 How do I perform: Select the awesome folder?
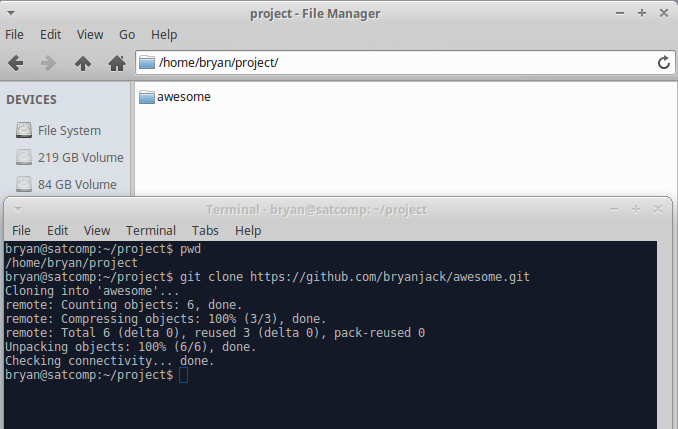pyautogui.click(x=175, y=97)
